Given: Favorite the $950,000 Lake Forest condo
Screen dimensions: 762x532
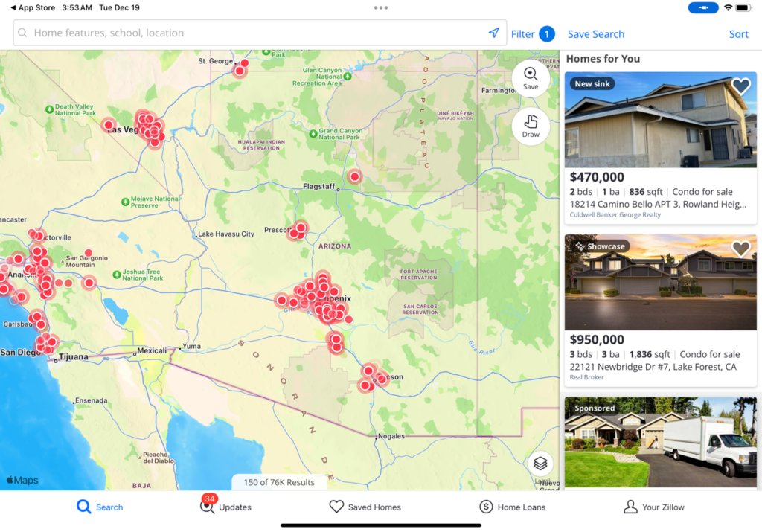Looking at the screenshot, I should pyautogui.click(x=740, y=249).
